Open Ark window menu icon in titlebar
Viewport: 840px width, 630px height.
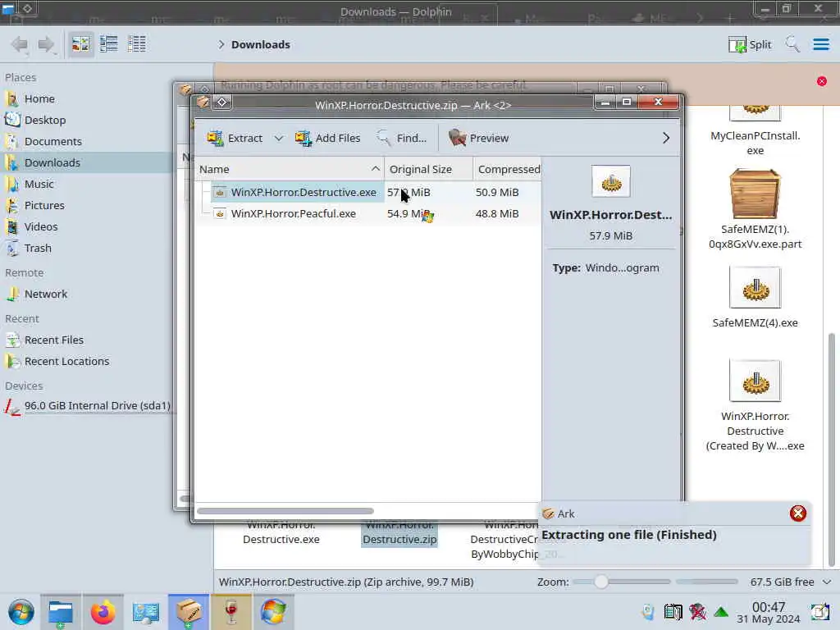[203, 102]
